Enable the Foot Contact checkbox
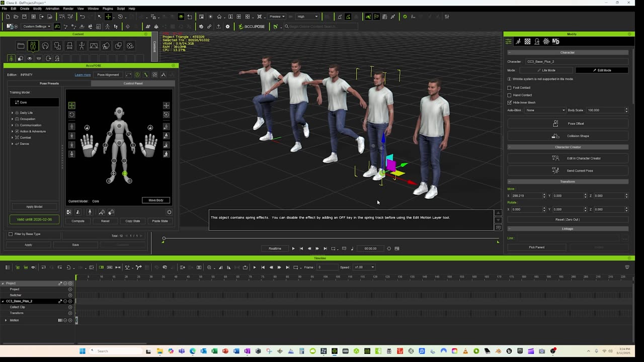Image resolution: width=644 pixels, height=362 pixels. (x=509, y=87)
